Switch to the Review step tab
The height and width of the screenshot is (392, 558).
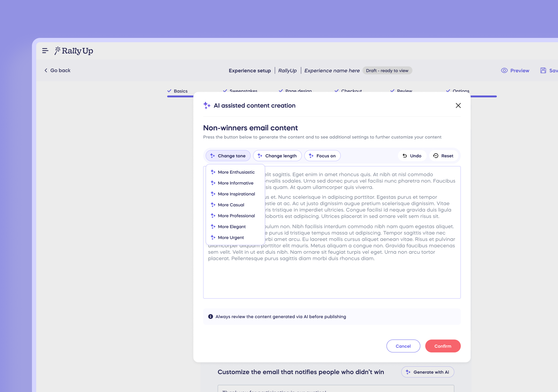401,91
